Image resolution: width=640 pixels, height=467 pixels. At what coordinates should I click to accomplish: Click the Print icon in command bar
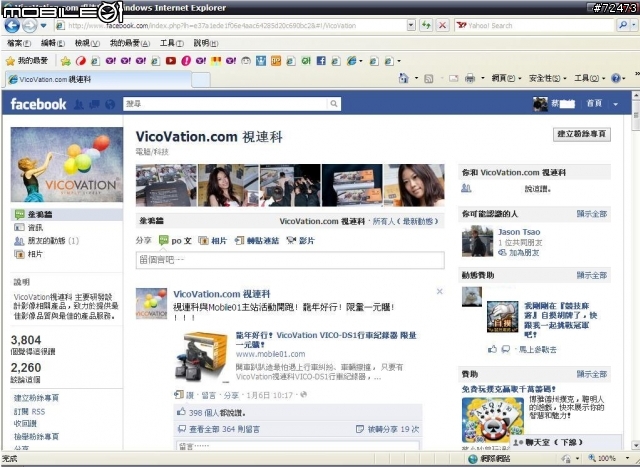(x=470, y=78)
